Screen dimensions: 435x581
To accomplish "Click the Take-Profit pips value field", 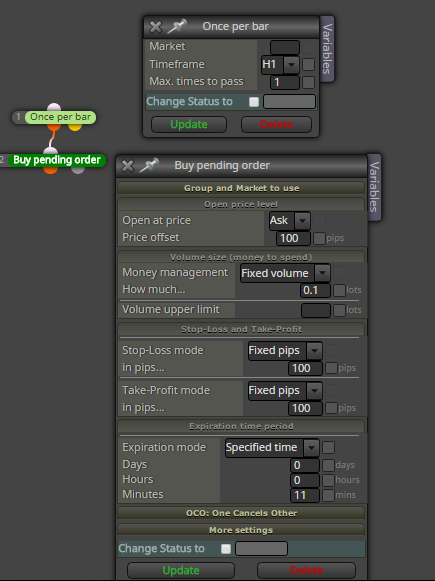I will point(305,408).
